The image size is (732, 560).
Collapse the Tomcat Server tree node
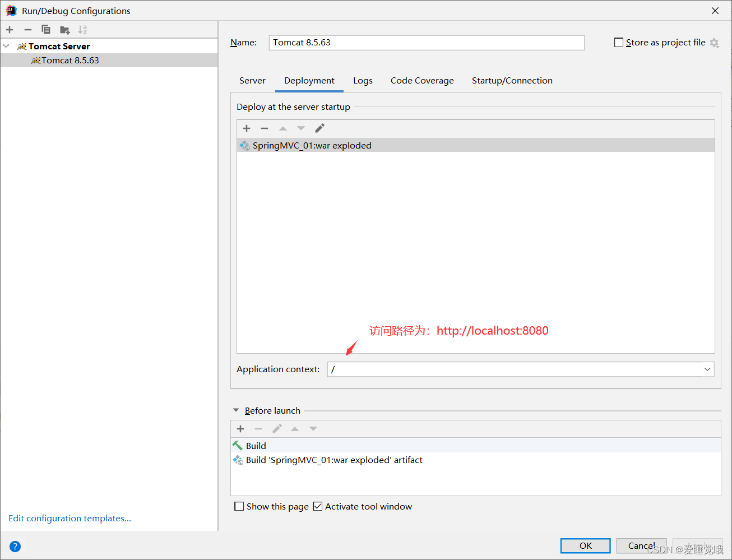(6, 46)
